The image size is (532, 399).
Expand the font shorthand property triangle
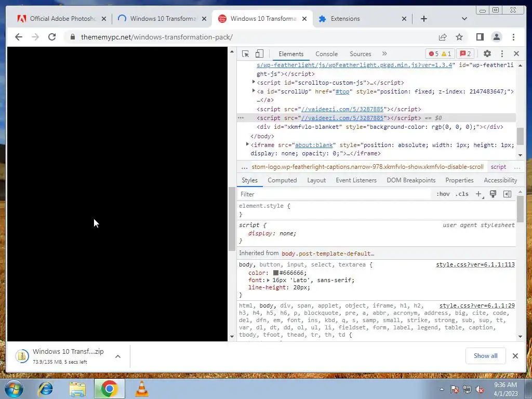point(269,280)
